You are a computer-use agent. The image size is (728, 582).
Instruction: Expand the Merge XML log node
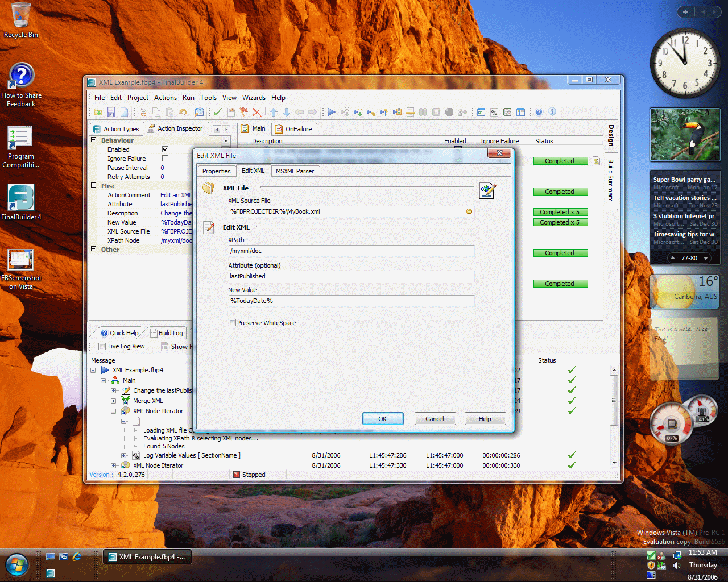tap(113, 401)
